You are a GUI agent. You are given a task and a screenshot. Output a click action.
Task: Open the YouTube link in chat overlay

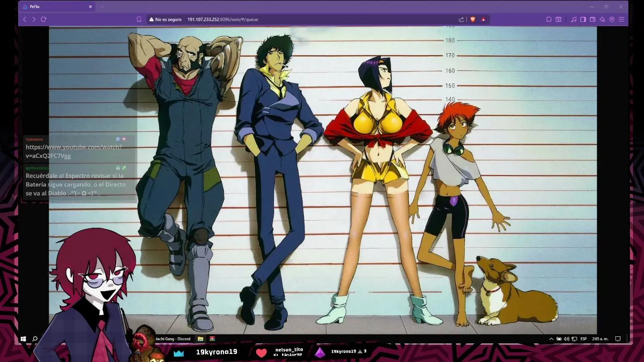click(74, 151)
